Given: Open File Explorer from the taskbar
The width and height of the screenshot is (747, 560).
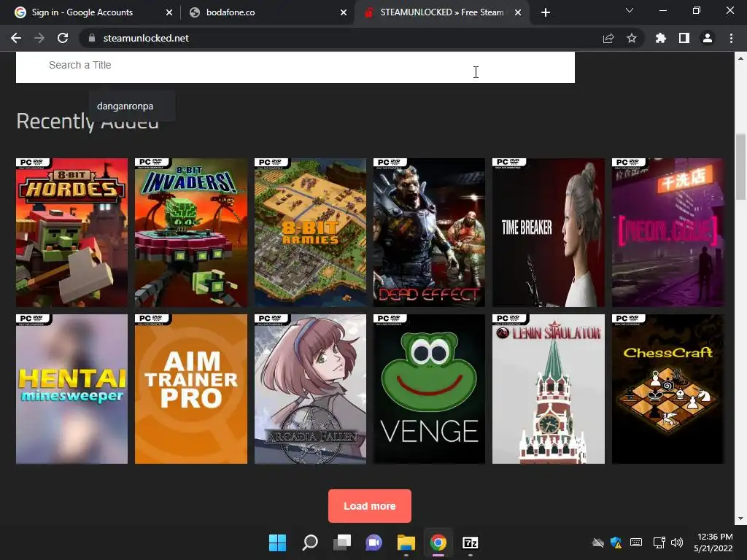Looking at the screenshot, I should tap(406, 542).
